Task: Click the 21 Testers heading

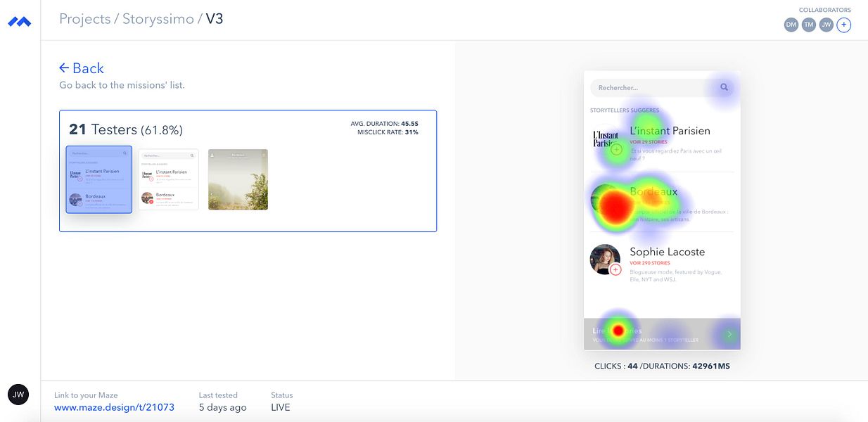Action: (126, 129)
